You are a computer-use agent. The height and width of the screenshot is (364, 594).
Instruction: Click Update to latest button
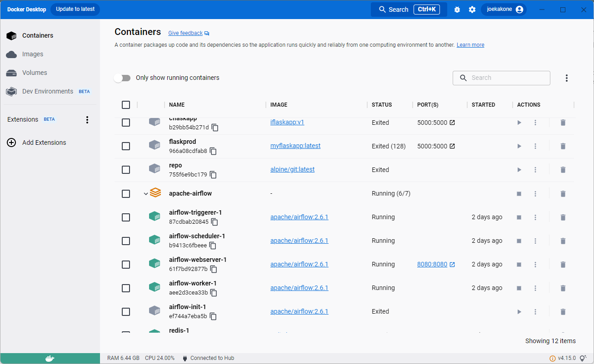(75, 9)
